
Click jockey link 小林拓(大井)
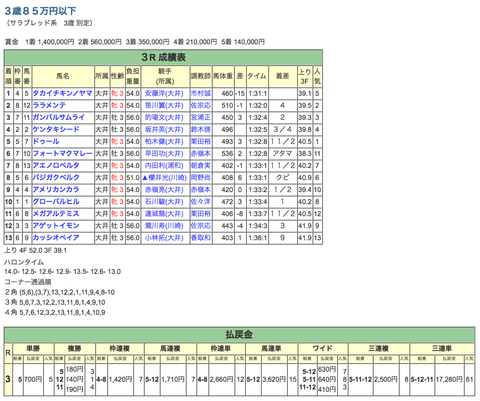pyautogui.click(x=164, y=238)
